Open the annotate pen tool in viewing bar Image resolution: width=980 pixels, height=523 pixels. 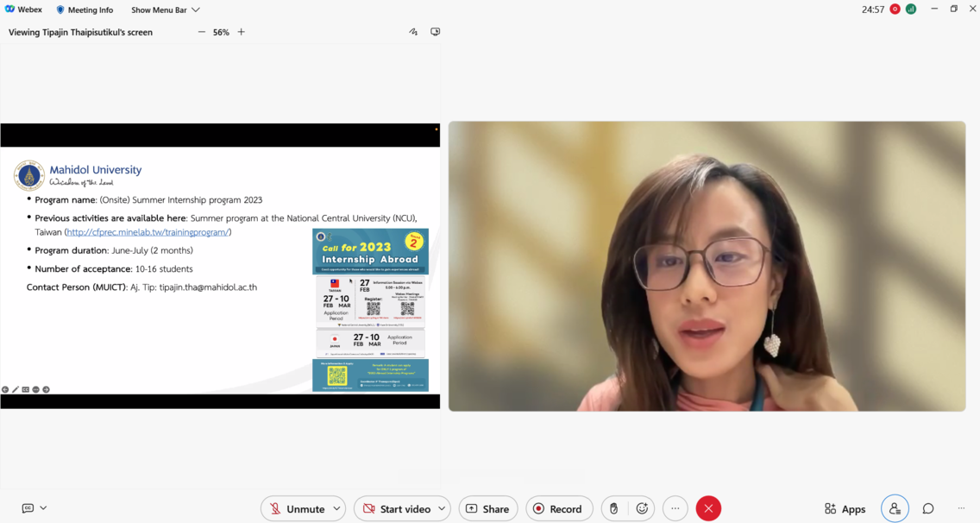click(413, 32)
